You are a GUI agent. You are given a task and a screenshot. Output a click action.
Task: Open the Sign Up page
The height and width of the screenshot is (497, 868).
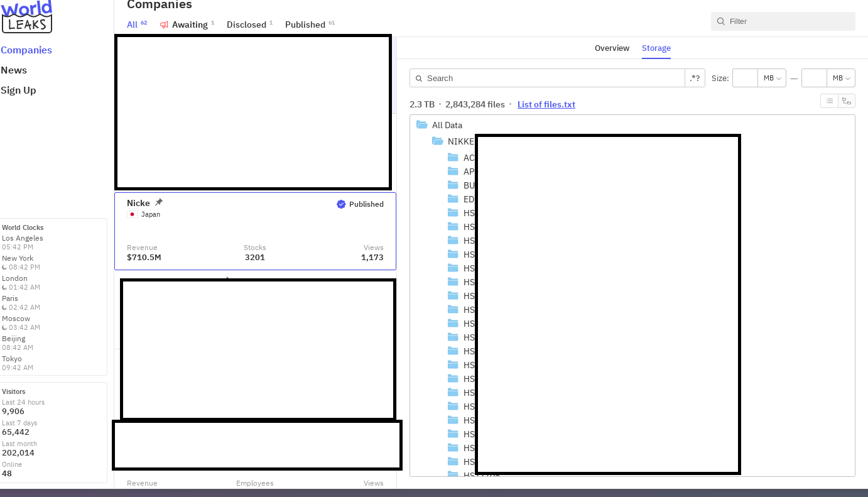[18, 90]
